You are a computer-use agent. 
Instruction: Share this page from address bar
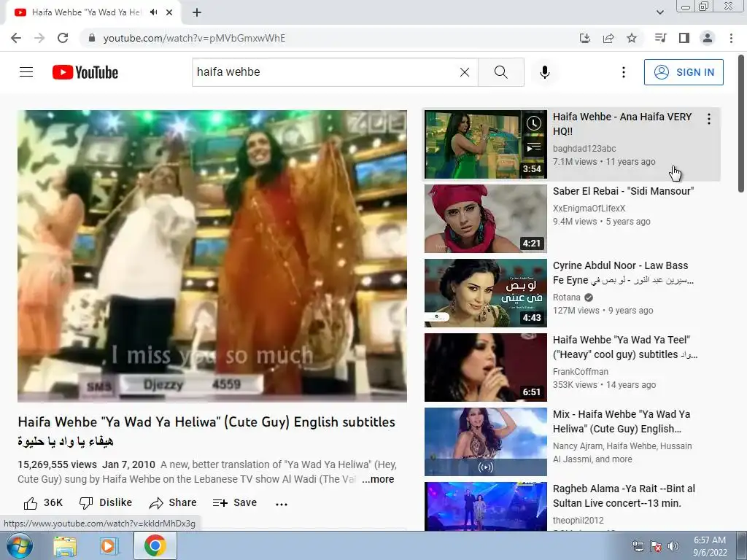coord(608,38)
